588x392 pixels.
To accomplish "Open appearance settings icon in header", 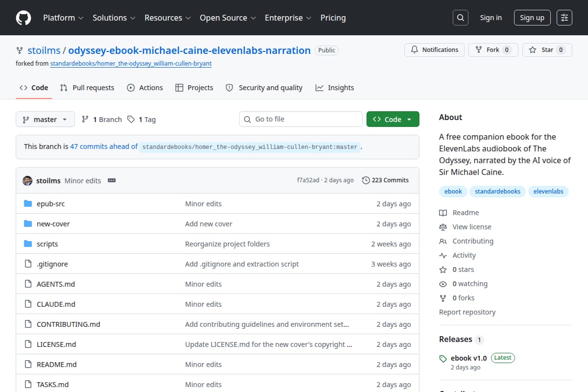I will [564, 18].
